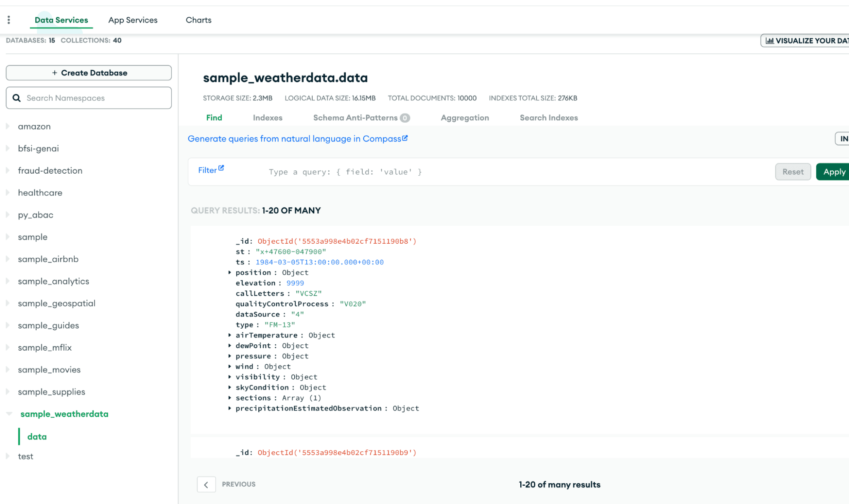Screen dimensions: 849x504
Task: Click the Reset filter button
Action: (793, 172)
